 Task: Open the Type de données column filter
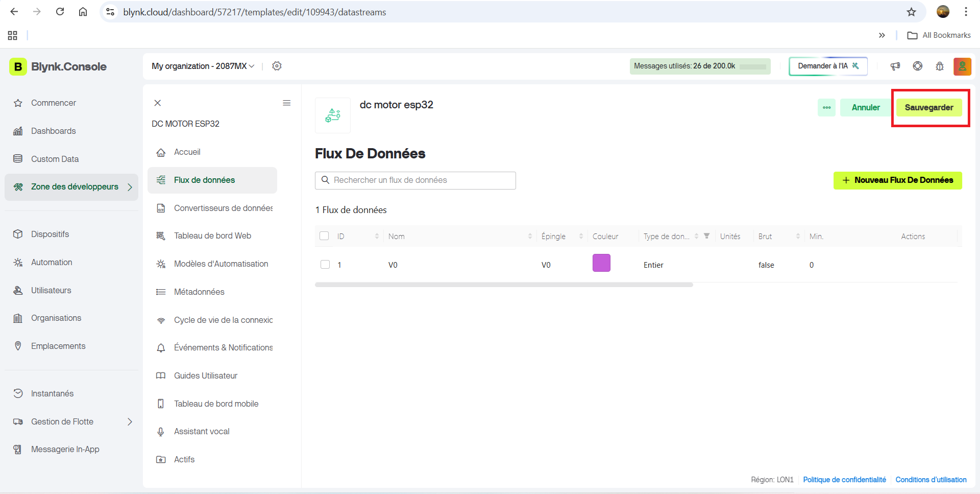point(707,236)
